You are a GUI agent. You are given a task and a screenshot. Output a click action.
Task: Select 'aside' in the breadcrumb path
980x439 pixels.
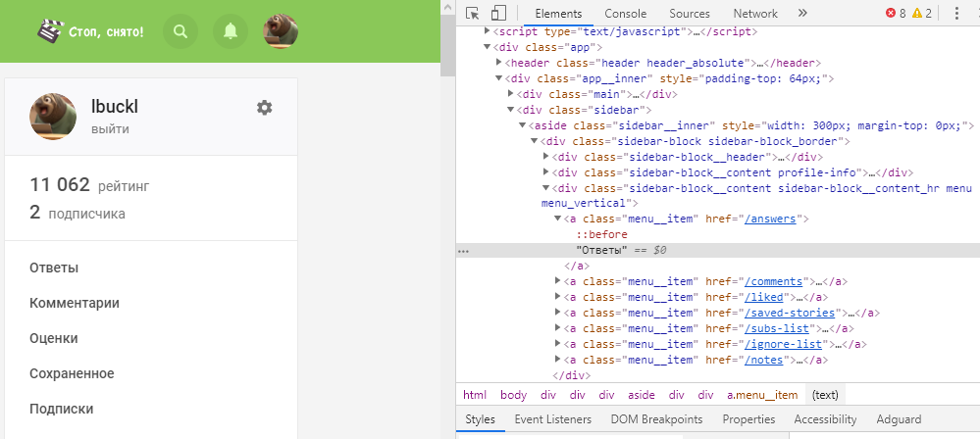tap(641, 395)
